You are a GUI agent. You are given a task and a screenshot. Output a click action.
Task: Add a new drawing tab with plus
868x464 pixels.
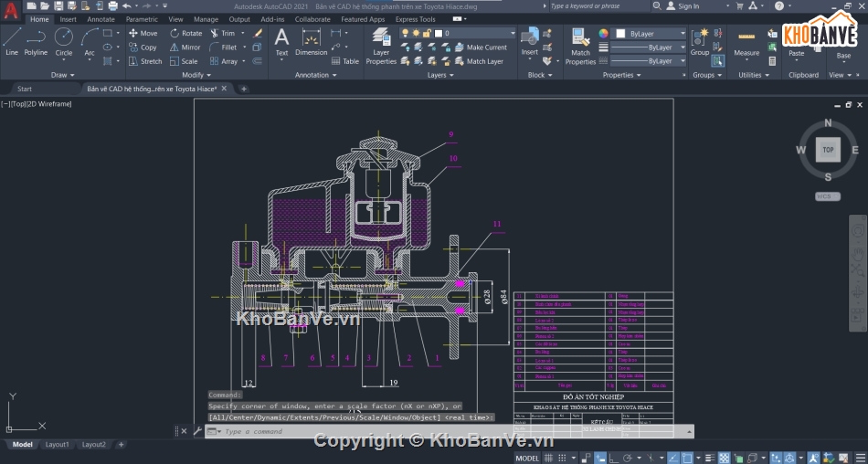tap(244, 89)
